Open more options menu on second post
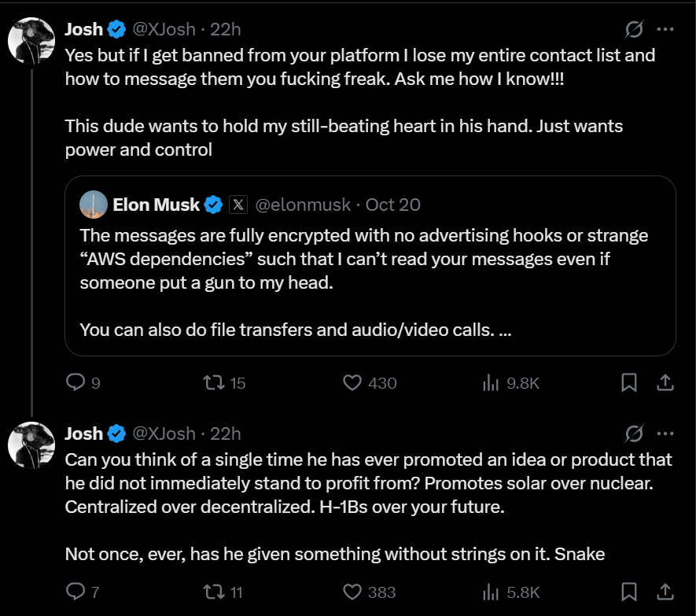 point(665,433)
